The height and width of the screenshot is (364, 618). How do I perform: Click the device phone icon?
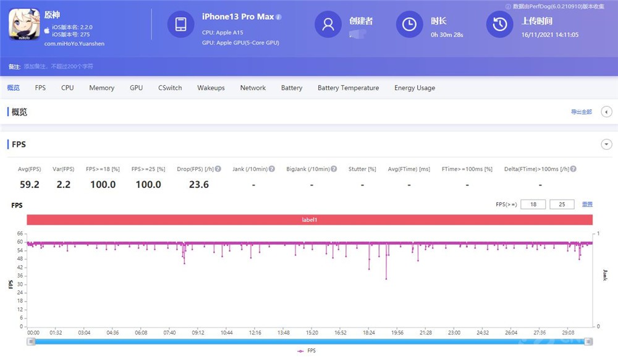point(181,25)
